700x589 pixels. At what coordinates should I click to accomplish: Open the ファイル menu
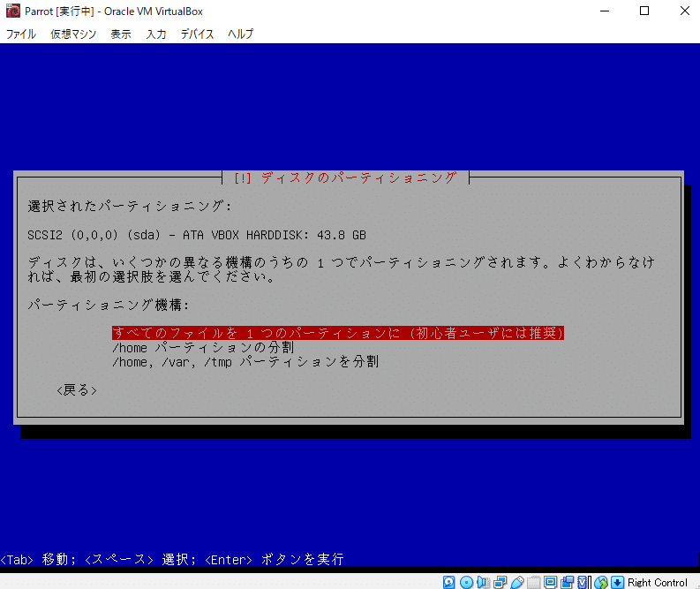[x=20, y=34]
